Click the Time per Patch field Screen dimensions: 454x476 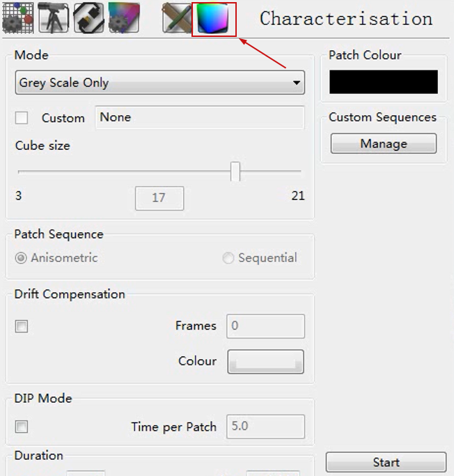coord(266,427)
